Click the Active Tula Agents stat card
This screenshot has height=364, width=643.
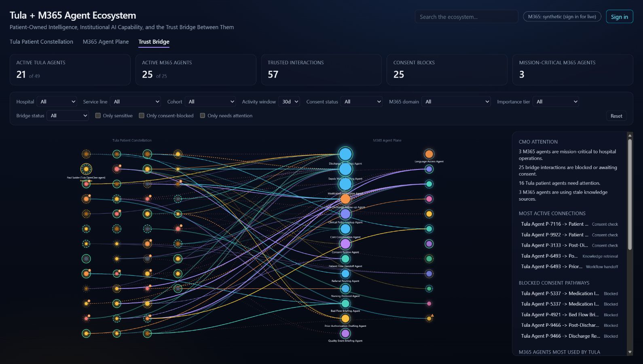pos(70,70)
